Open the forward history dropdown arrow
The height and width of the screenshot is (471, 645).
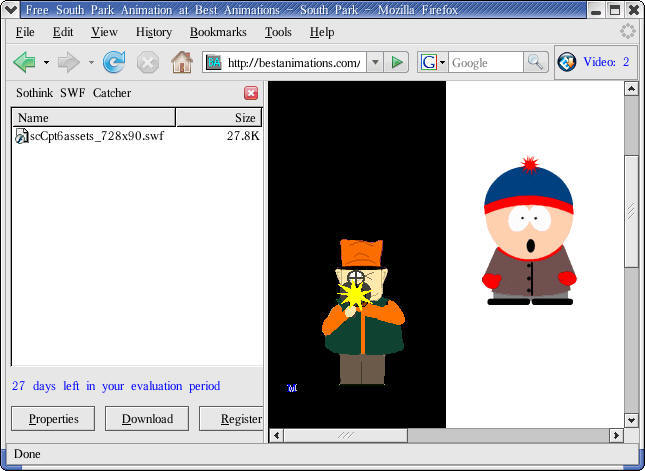point(91,63)
